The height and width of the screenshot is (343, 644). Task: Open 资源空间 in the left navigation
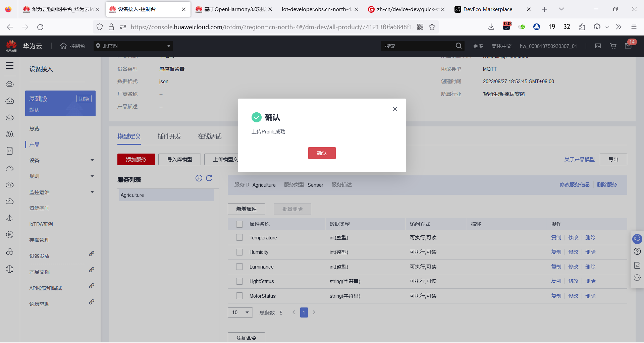[x=39, y=208]
